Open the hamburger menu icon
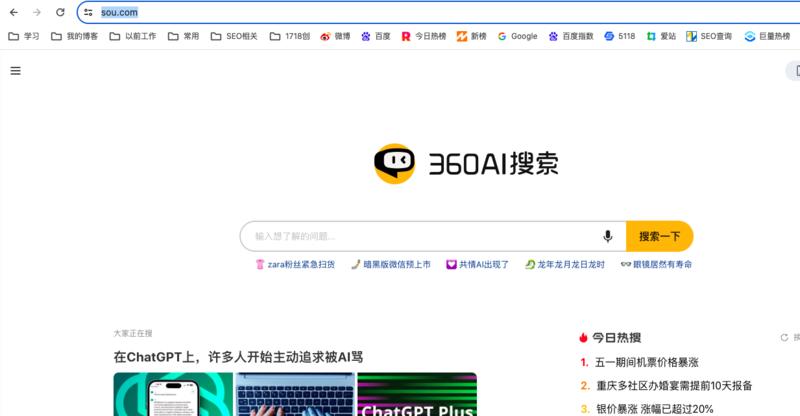800x416 pixels. [x=15, y=71]
